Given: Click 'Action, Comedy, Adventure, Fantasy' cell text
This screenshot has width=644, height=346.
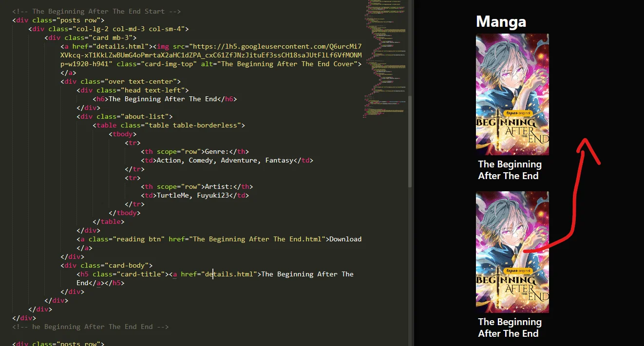Looking at the screenshot, I should click(x=225, y=160).
